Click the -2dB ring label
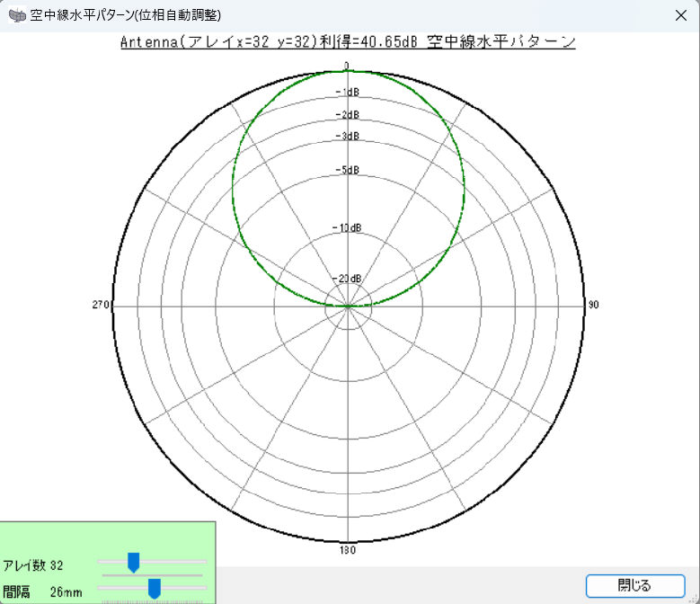Image resolution: width=700 pixels, height=604 pixels. (348, 115)
